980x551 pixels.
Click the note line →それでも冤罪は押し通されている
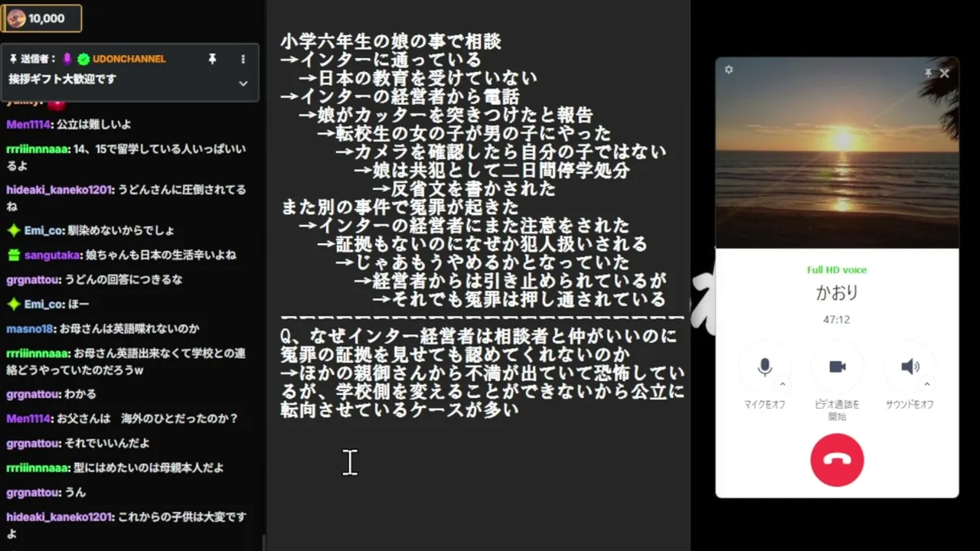click(x=519, y=298)
